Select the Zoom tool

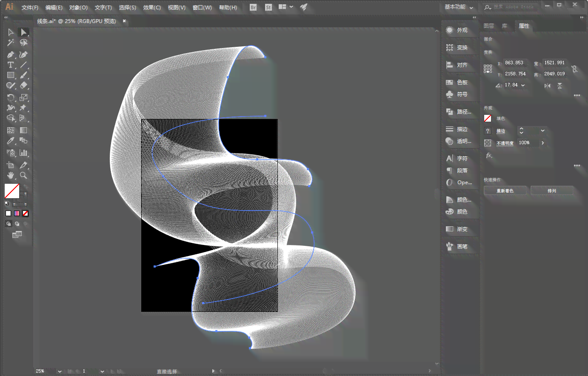coord(24,175)
